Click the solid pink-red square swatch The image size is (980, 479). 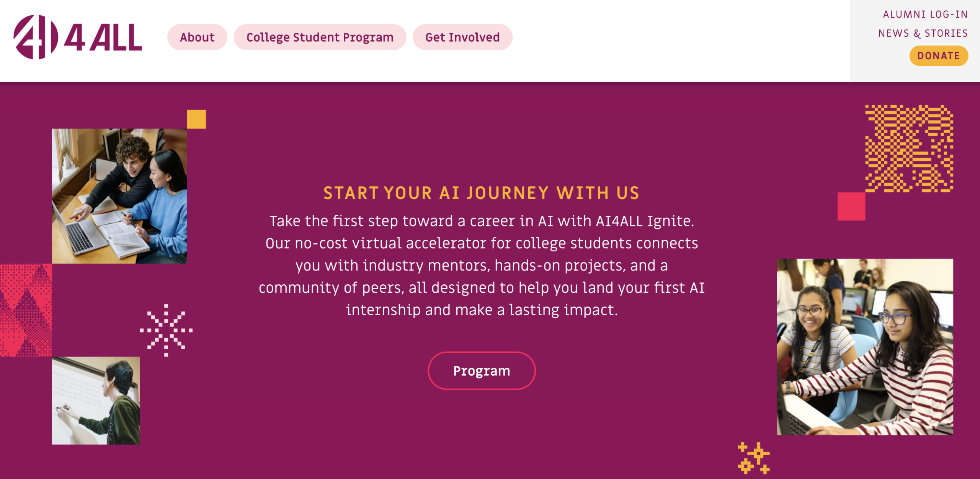(x=851, y=207)
